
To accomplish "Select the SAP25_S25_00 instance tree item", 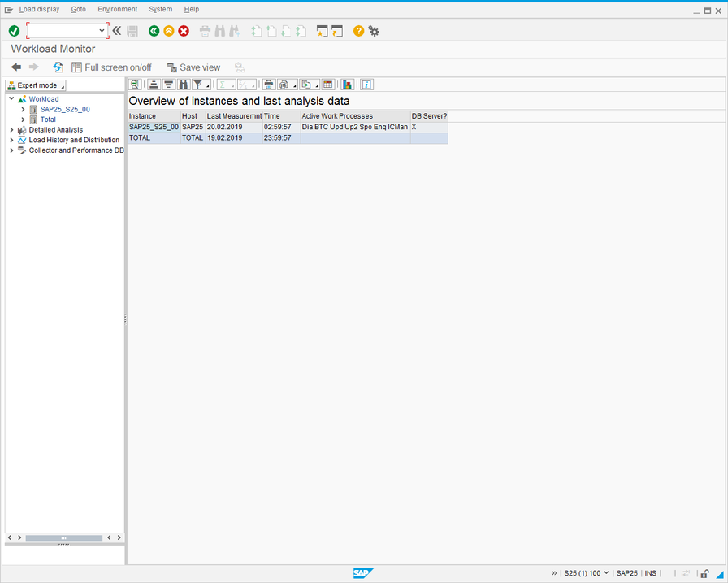I will click(65, 109).
